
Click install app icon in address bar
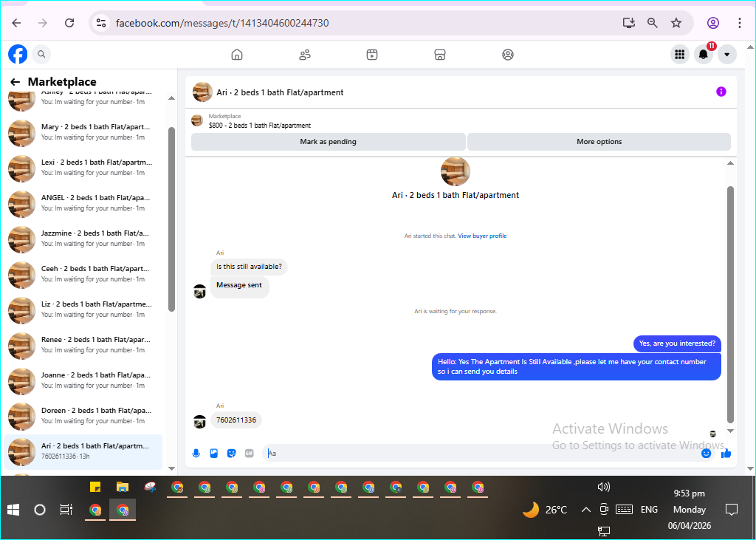[629, 23]
